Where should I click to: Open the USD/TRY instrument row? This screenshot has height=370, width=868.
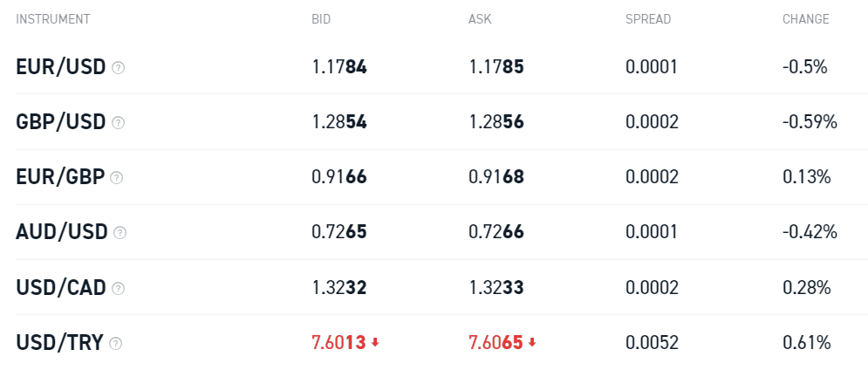[434, 343]
